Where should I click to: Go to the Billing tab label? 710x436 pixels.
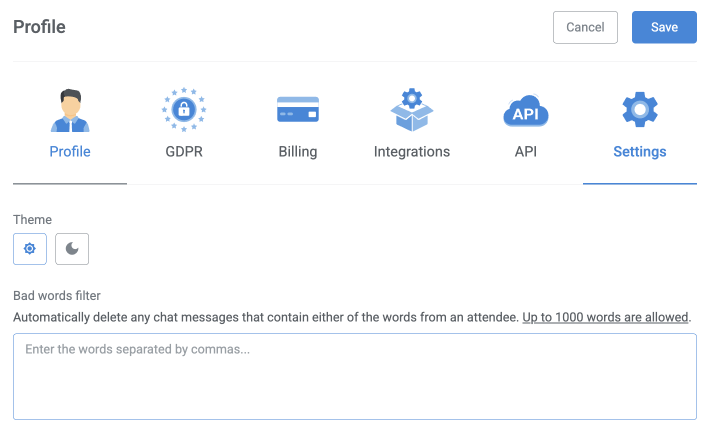pos(298,152)
